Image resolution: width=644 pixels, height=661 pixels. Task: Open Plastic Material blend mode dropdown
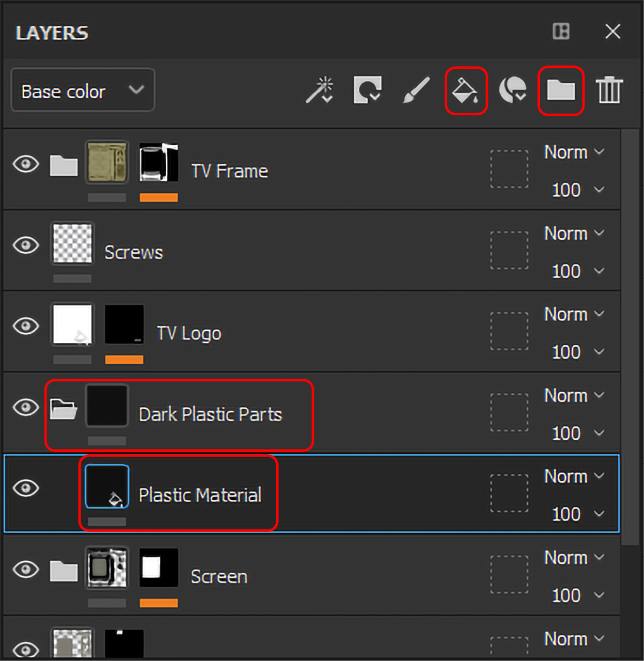coord(574,477)
